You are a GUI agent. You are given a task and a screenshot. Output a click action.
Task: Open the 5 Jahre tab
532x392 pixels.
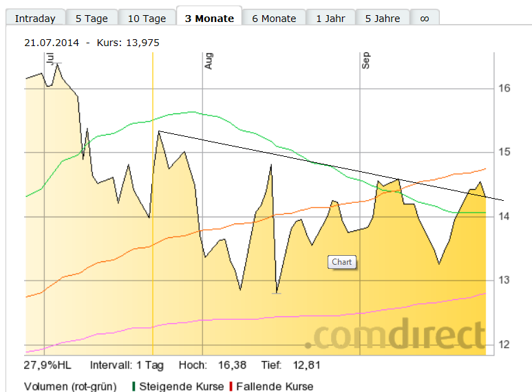(x=383, y=18)
